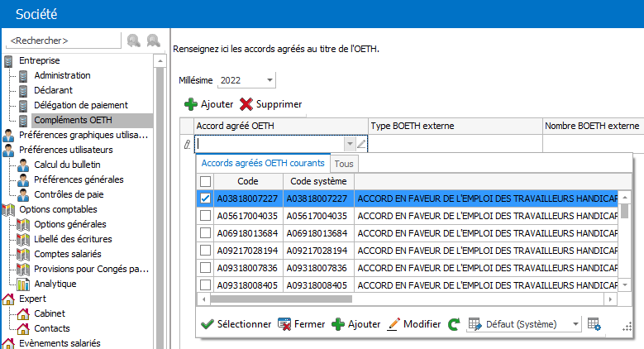
Task: Click the Options comptables map icon
Action: tap(8, 209)
